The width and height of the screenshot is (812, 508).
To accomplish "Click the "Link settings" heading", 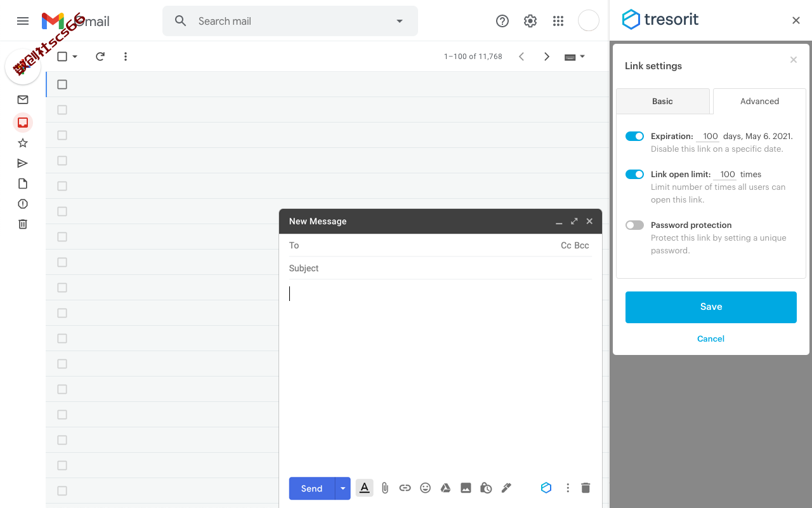I will click(653, 66).
